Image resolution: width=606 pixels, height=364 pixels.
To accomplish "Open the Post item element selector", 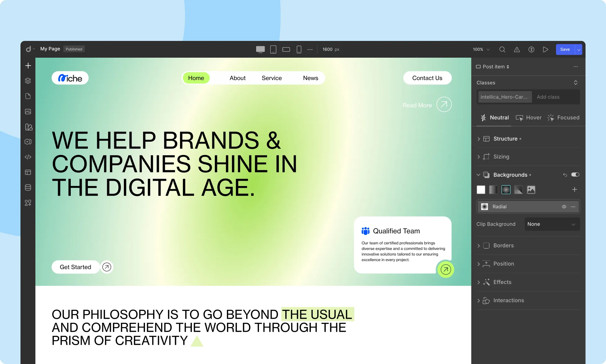I will tap(493, 67).
